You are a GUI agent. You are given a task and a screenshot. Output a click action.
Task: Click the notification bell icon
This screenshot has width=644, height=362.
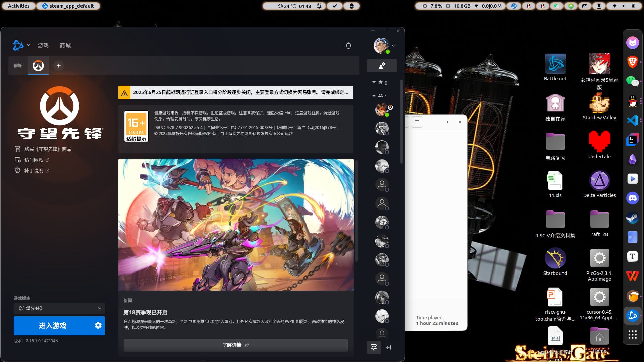(x=348, y=45)
